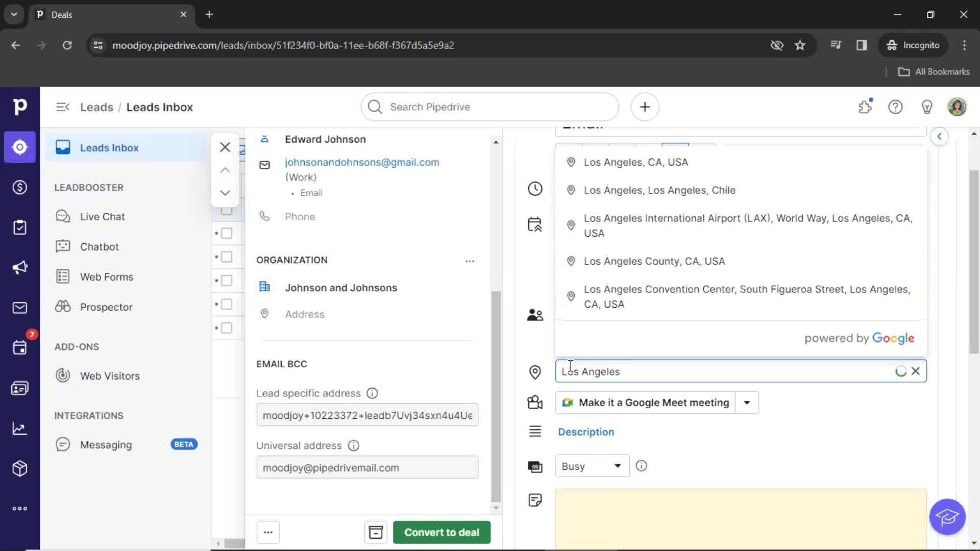Select Los Angeles, CA, USA from dropdown
The width and height of the screenshot is (980, 551).
tap(635, 162)
